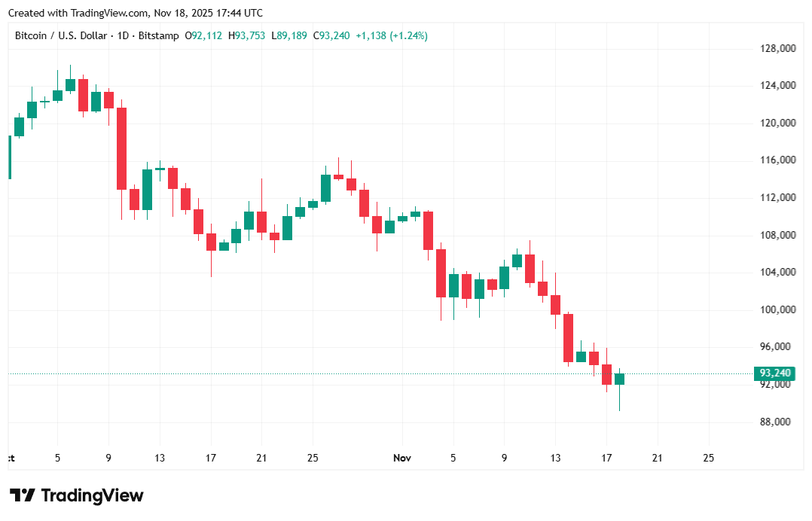Select the low value L89,189

pyautogui.click(x=289, y=36)
